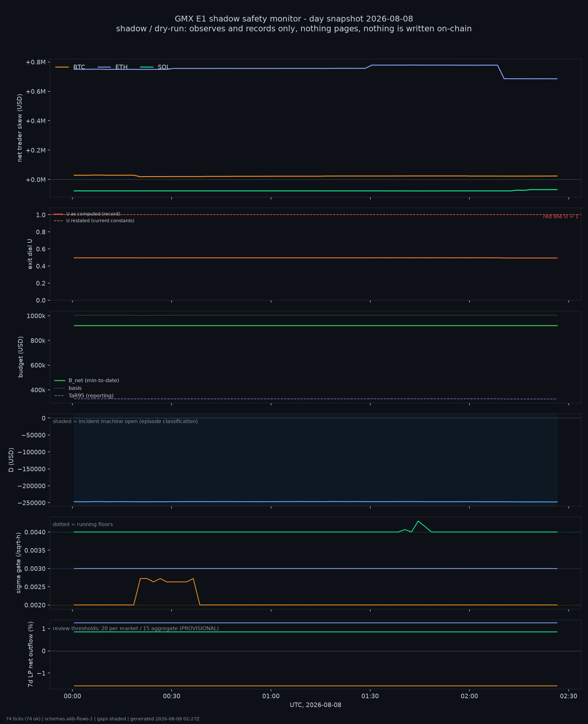The image size is (588, 724).
Task: Click the 'shadow / dry-run' subtitle line
Action: pyautogui.click(x=294, y=29)
